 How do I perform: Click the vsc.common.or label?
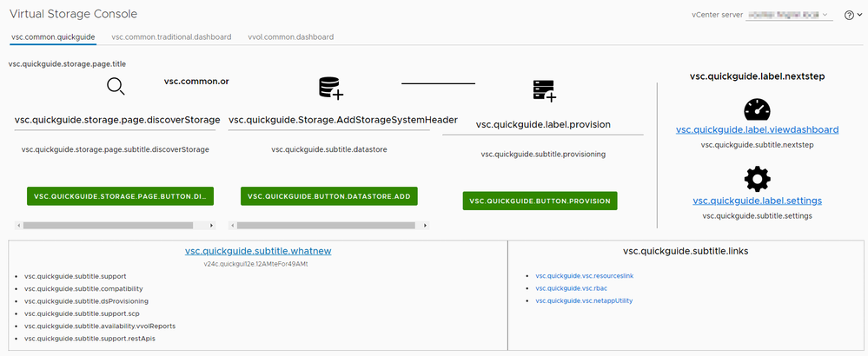pos(196,82)
